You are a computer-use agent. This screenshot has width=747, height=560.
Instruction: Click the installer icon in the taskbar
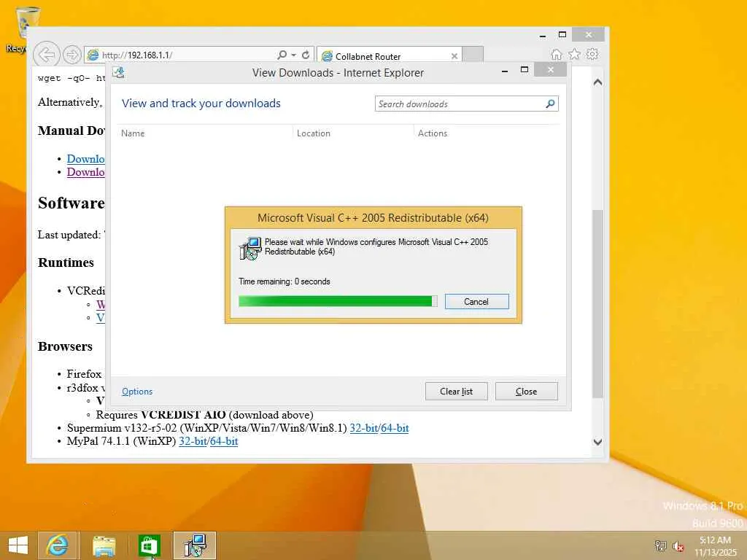[x=194, y=545]
